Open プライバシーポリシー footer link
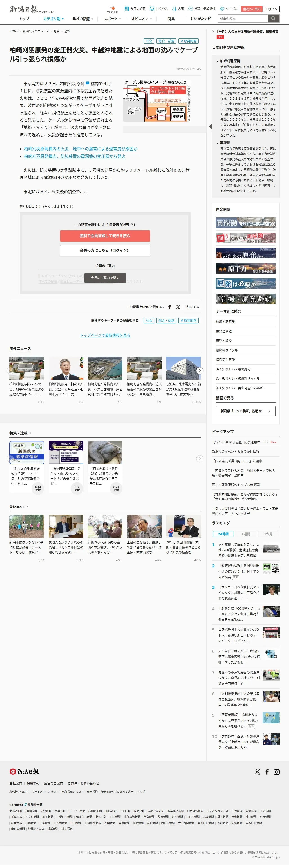This screenshot has height=868, width=289. (x=45, y=792)
